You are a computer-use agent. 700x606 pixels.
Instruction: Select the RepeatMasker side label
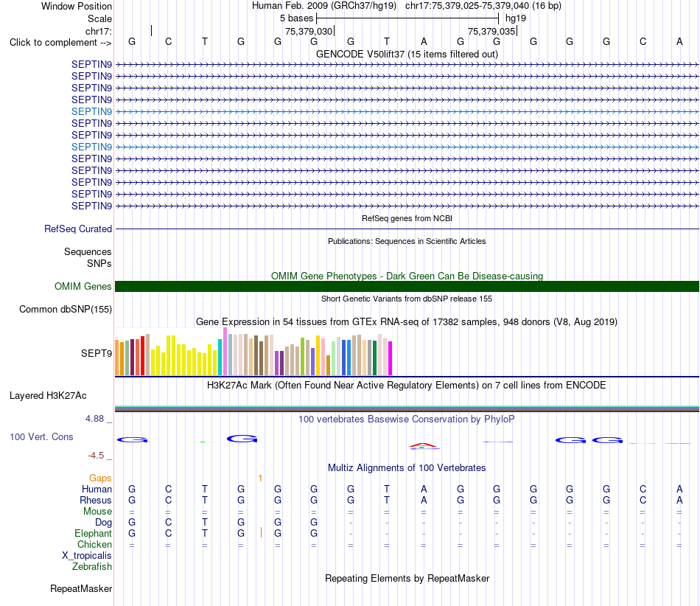[81, 588]
